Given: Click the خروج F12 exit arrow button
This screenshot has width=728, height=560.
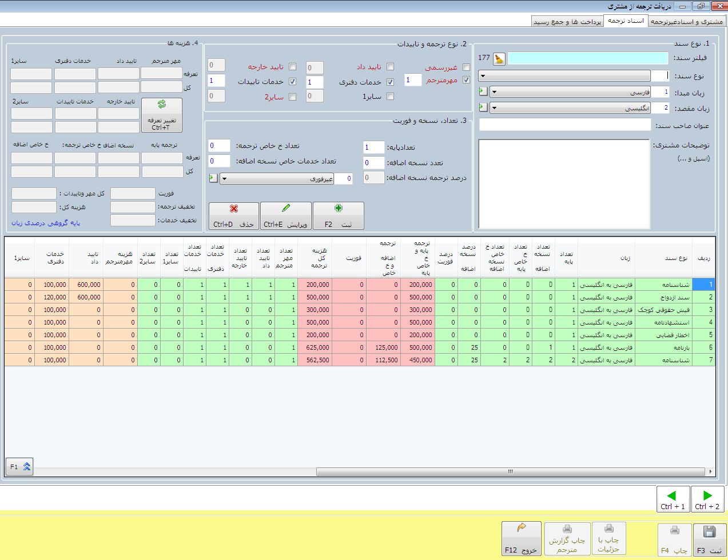Looking at the screenshot, I should coord(522,538).
